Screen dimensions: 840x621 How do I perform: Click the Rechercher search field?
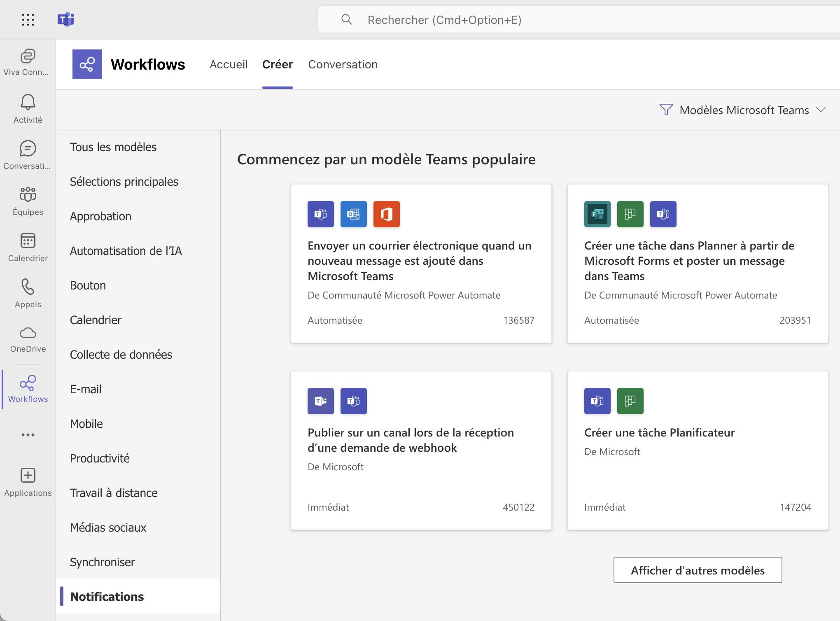(579, 19)
